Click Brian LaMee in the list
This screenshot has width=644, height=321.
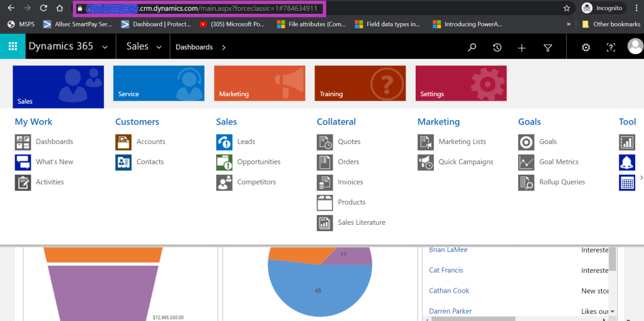[x=448, y=250]
